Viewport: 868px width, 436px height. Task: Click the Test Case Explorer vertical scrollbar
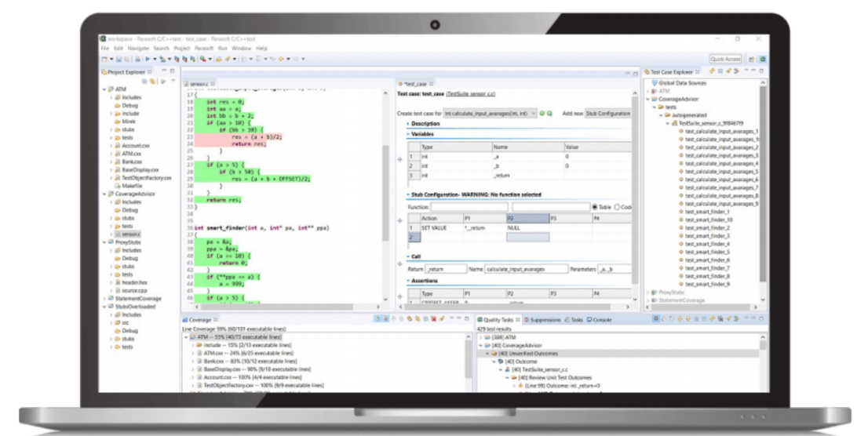point(764,183)
